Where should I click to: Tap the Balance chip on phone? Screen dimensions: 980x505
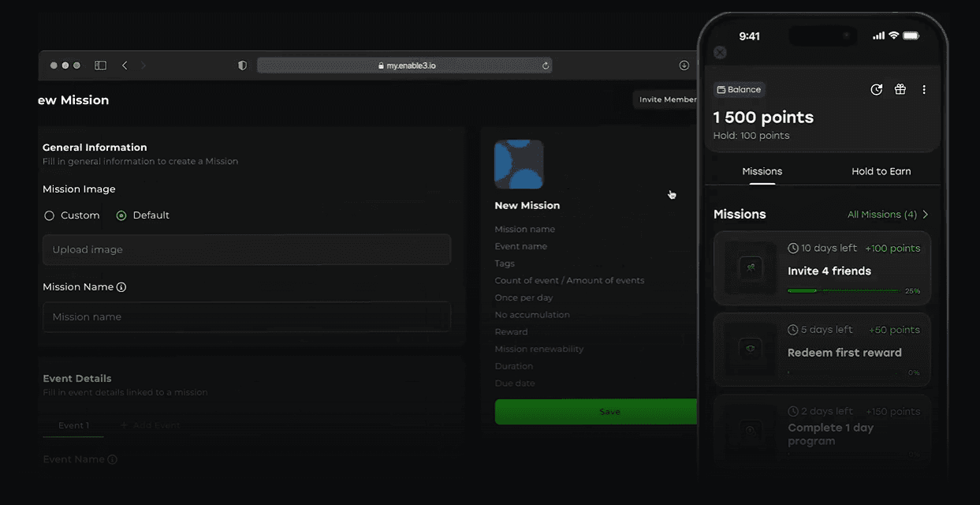tap(740, 90)
